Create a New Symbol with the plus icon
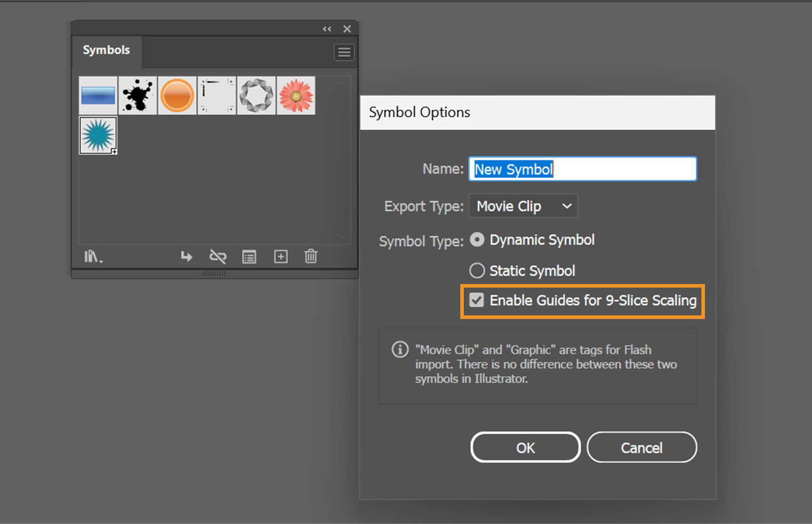Viewport: 812px width, 524px height. (x=280, y=257)
